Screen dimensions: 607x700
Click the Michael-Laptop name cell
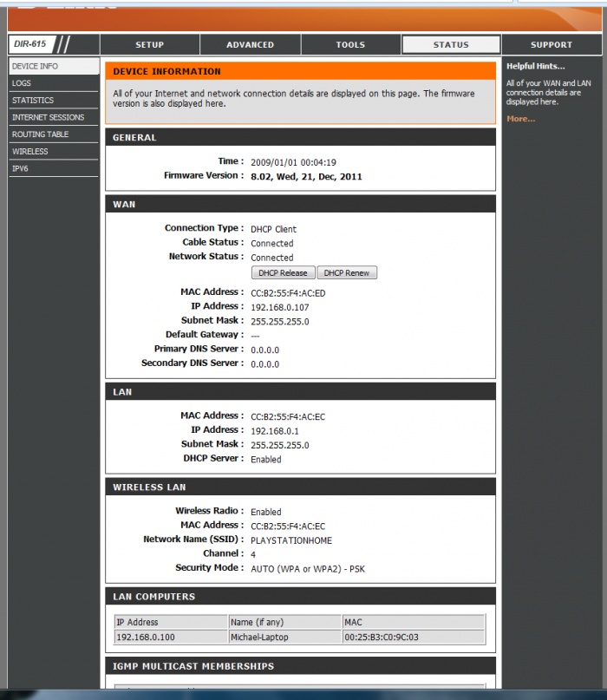[x=284, y=637]
